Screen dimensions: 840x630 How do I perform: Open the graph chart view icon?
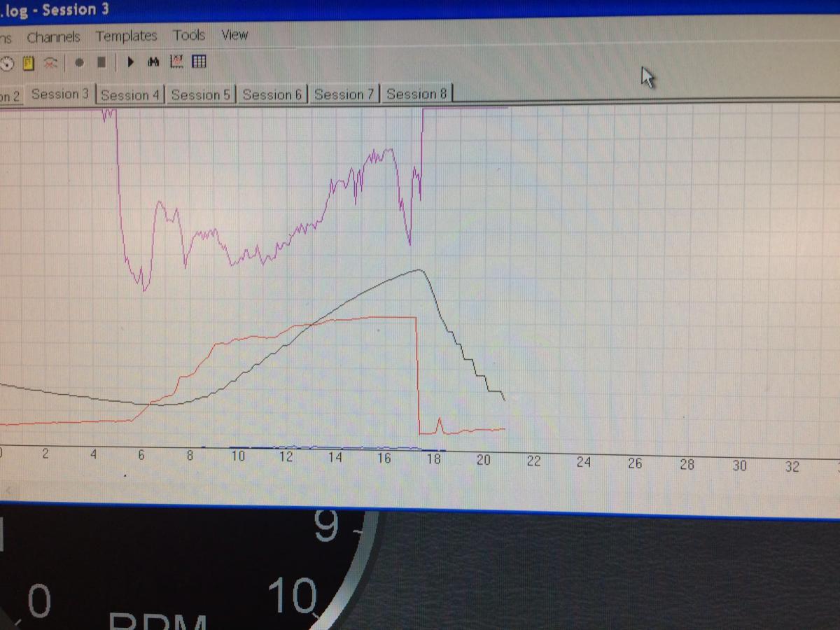coord(176,62)
